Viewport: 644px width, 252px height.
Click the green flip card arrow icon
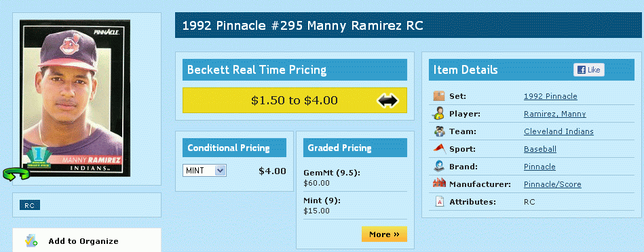pyautogui.click(x=16, y=173)
